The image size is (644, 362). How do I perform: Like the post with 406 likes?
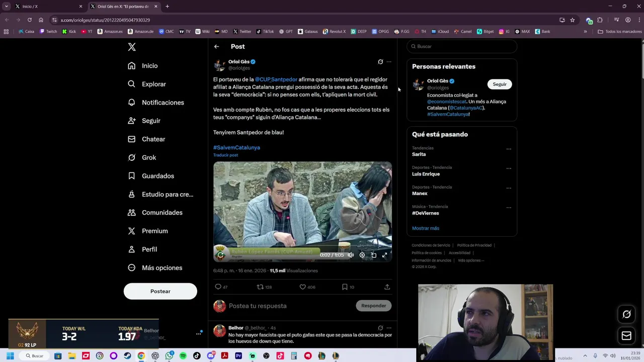302,287
